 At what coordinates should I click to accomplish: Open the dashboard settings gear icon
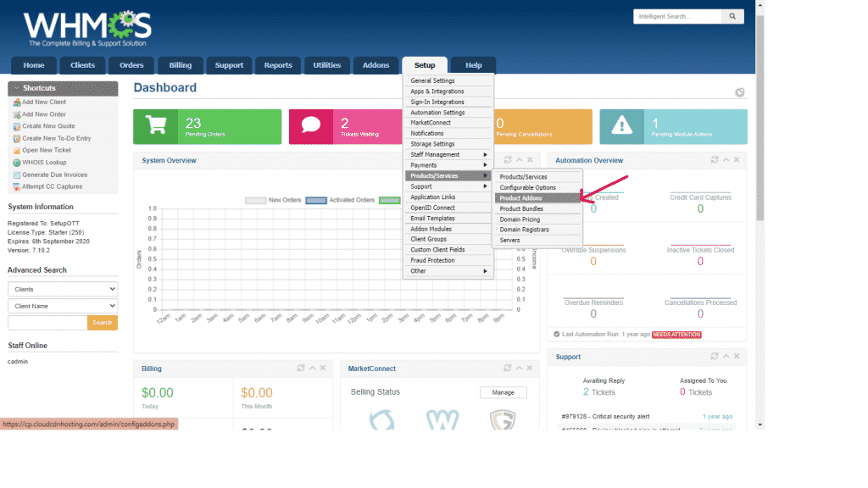coord(739,92)
